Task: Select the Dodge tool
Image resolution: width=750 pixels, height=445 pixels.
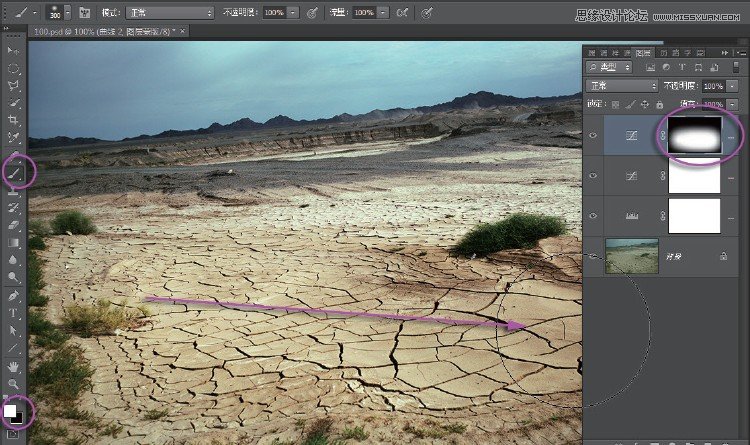Action: click(x=13, y=278)
